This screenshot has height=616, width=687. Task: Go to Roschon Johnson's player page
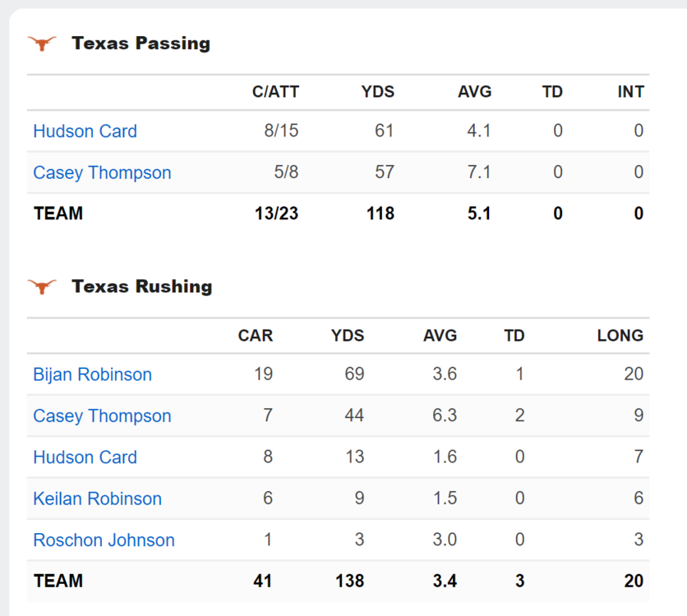coord(104,540)
